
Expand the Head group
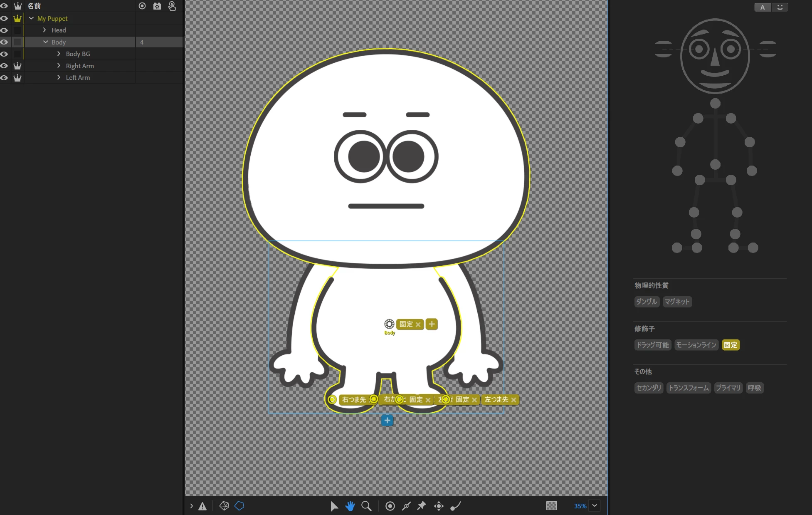click(44, 30)
